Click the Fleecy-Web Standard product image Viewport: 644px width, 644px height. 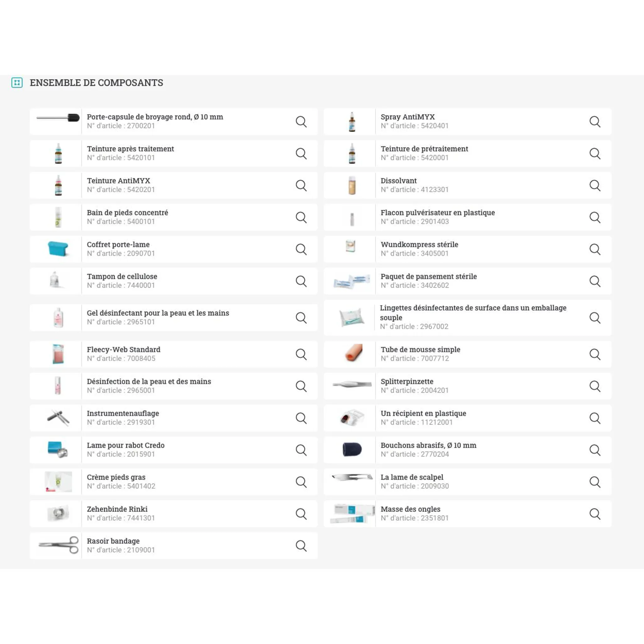(x=58, y=354)
